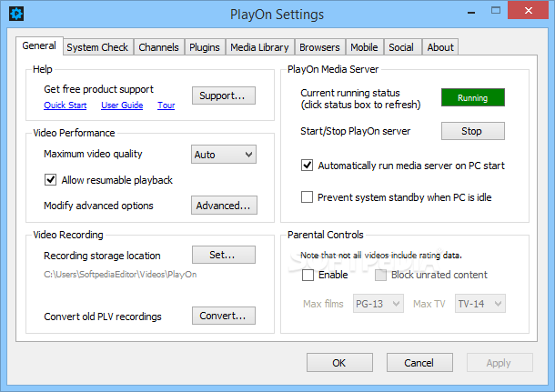Viewport: 555px width, 392px height.
Task: Switch to the System Check tab
Action: tap(97, 47)
